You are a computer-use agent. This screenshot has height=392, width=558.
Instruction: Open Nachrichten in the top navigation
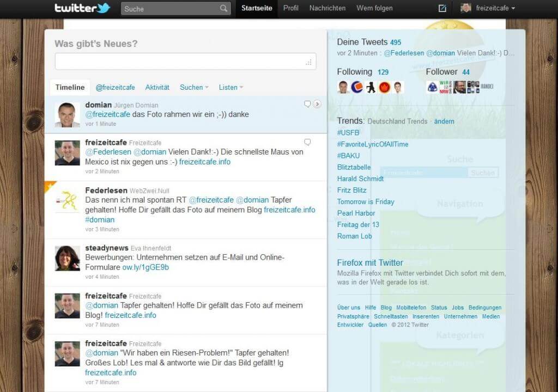(x=327, y=8)
